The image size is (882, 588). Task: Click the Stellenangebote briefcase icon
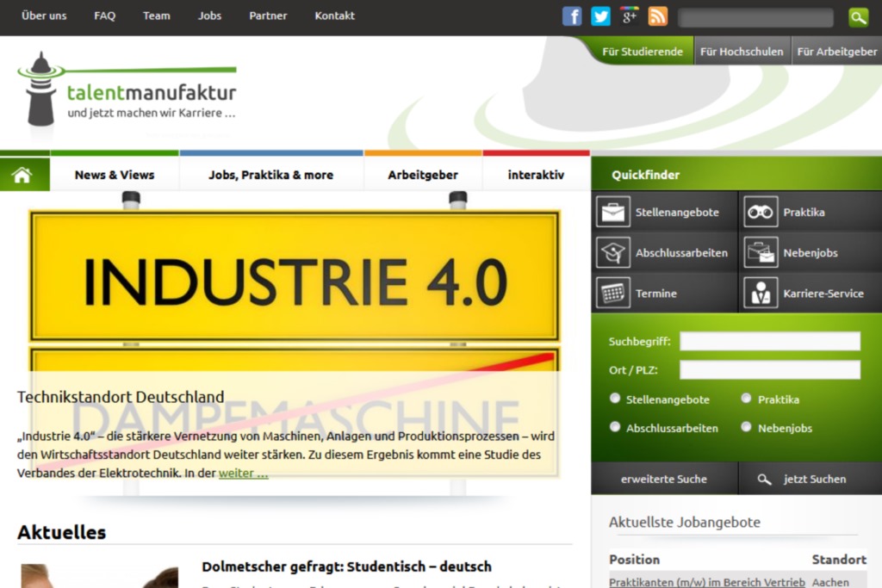[613, 212]
